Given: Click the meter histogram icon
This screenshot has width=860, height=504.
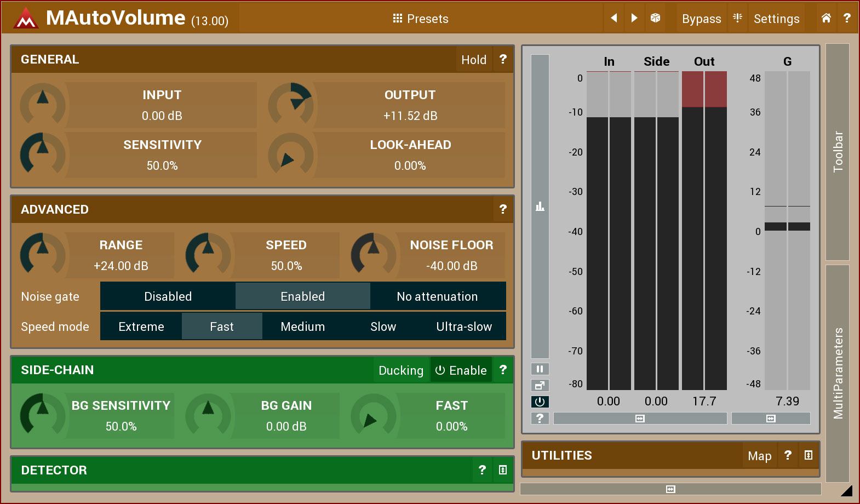Looking at the screenshot, I should tap(540, 207).
